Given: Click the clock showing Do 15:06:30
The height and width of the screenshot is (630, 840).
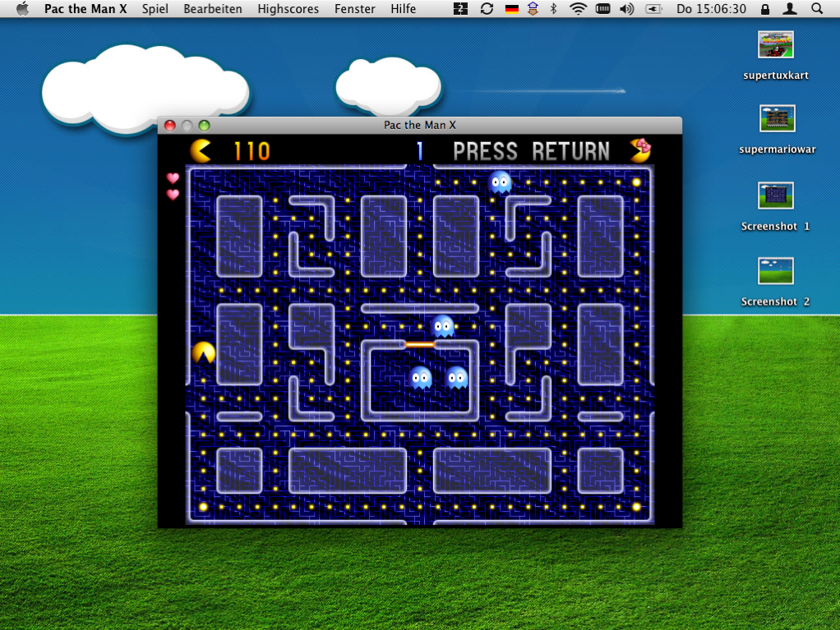Looking at the screenshot, I should coord(711,9).
